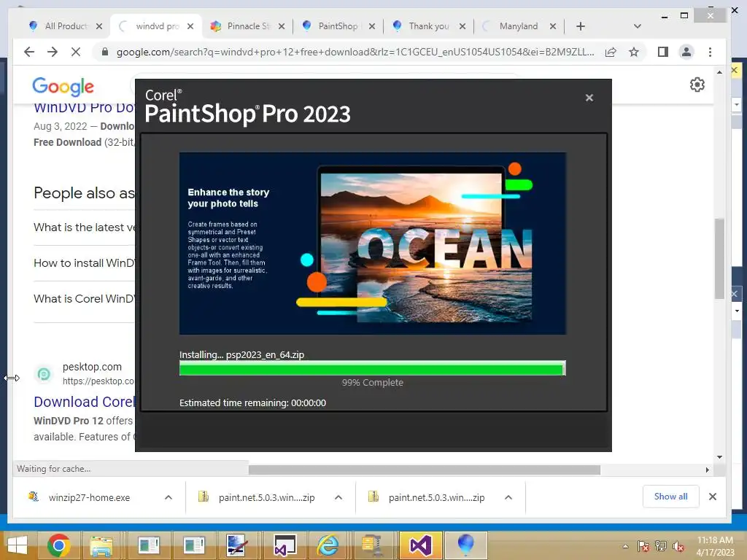Click the vertical scrollbar up arrow

[719, 72]
